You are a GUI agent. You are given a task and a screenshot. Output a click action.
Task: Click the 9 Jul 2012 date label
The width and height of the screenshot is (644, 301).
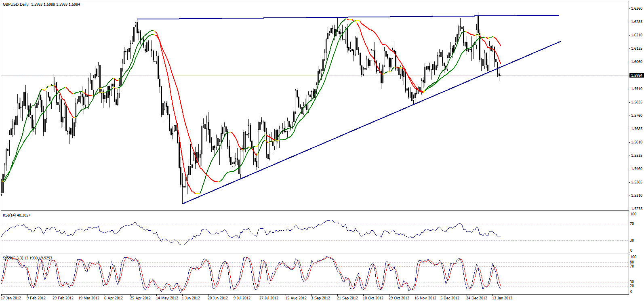pos(242,298)
